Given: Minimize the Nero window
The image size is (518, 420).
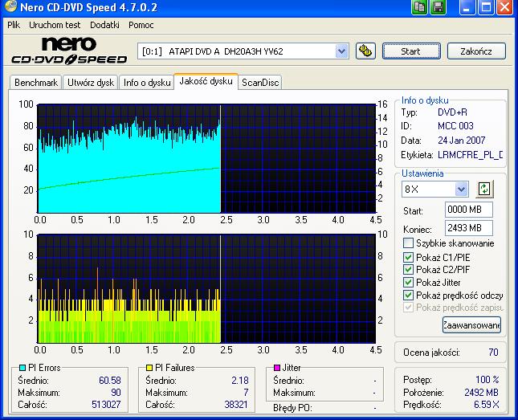Looking at the screenshot, I should 467,7.
